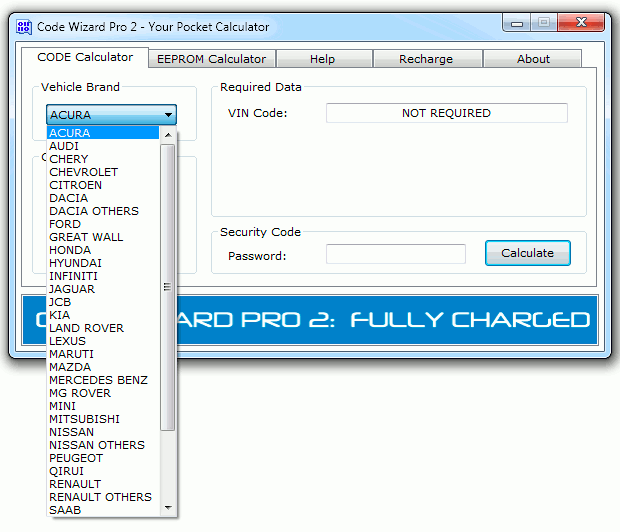Switch to the EEPROM Calculator tab
Viewport: 620px width, 532px height.
coord(212,59)
